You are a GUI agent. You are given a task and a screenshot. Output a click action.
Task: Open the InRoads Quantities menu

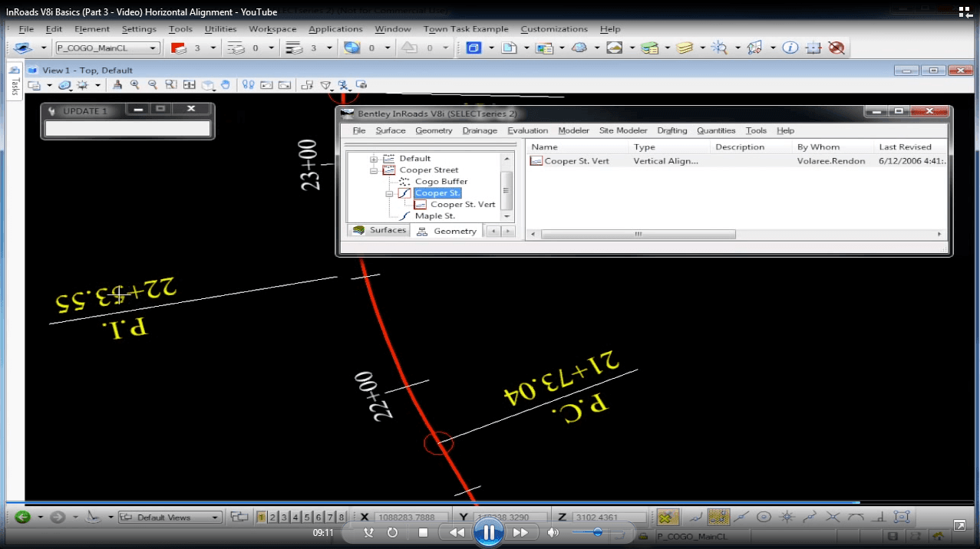716,130
